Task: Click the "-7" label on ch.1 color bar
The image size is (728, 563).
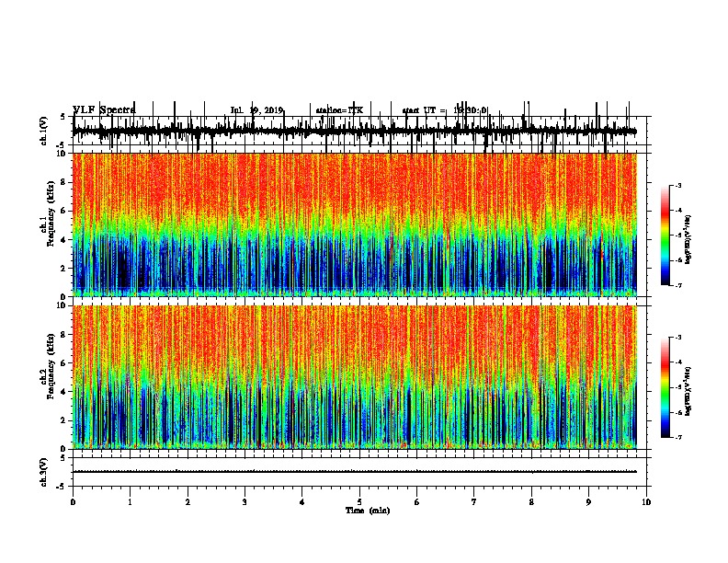Action: click(677, 285)
